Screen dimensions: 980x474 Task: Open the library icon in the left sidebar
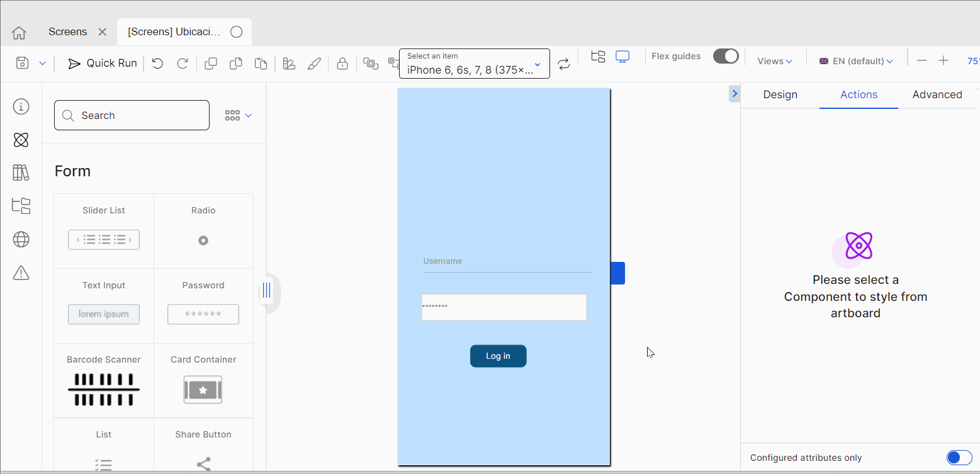[x=21, y=172]
